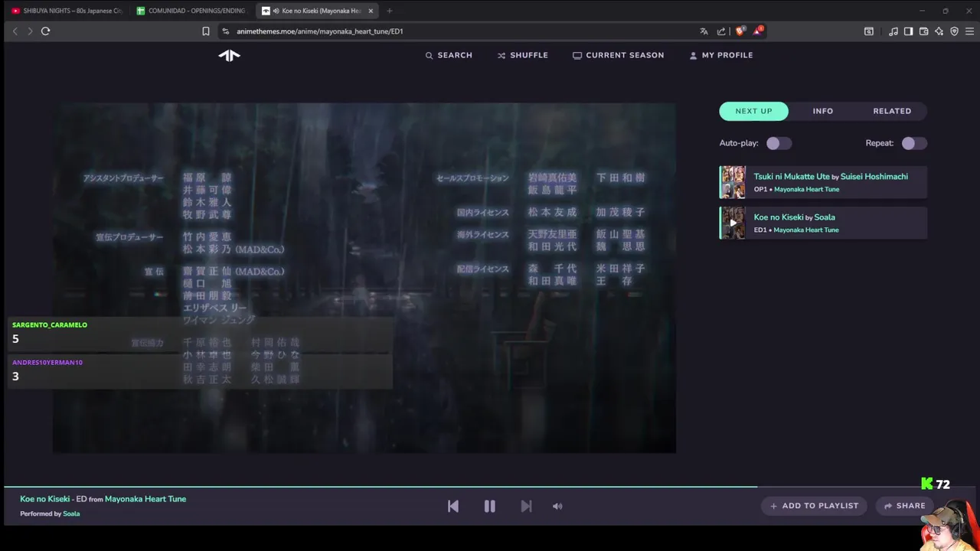Open the browser hamburger menu
The image size is (980, 551).
coord(970,31)
